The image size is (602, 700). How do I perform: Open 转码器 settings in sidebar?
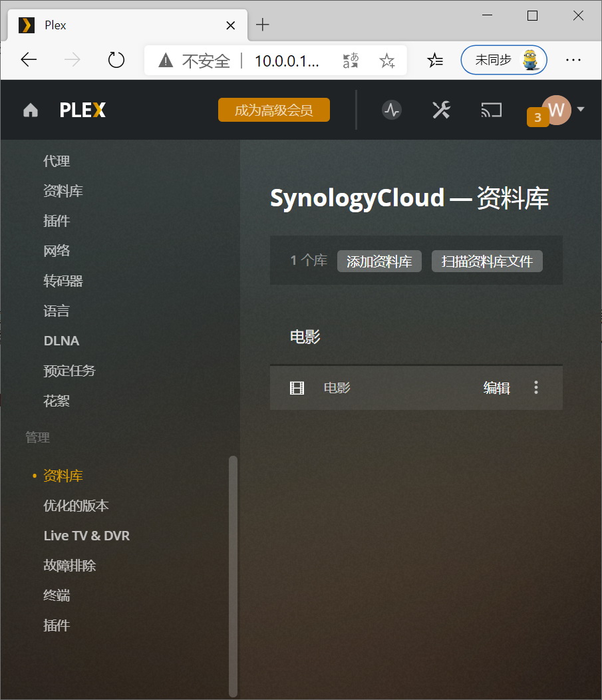point(63,281)
